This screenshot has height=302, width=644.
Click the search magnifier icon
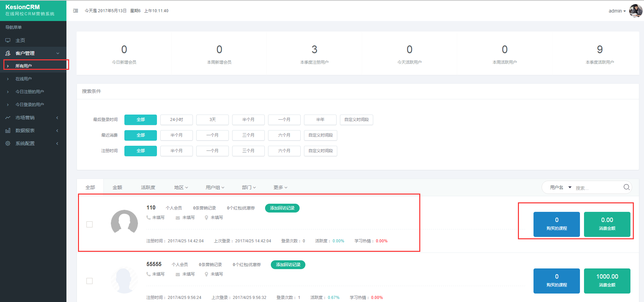click(626, 187)
